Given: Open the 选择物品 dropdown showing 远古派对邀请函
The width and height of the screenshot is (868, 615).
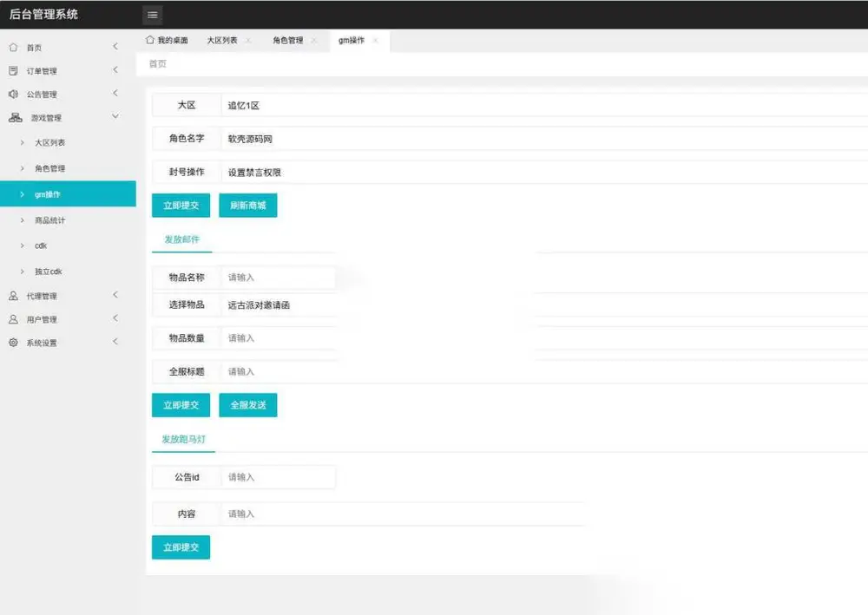Looking at the screenshot, I should pyautogui.click(x=544, y=304).
